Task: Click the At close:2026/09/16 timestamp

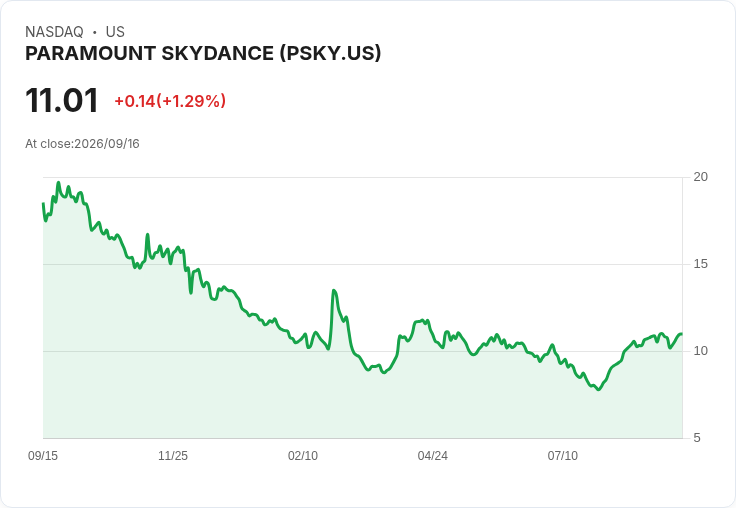Action: [82, 144]
